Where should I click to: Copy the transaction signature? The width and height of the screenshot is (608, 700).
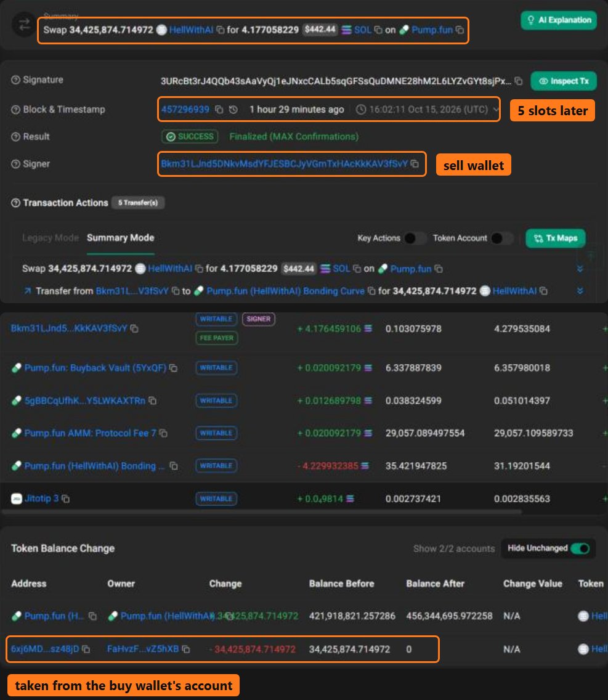tap(518, 81)
